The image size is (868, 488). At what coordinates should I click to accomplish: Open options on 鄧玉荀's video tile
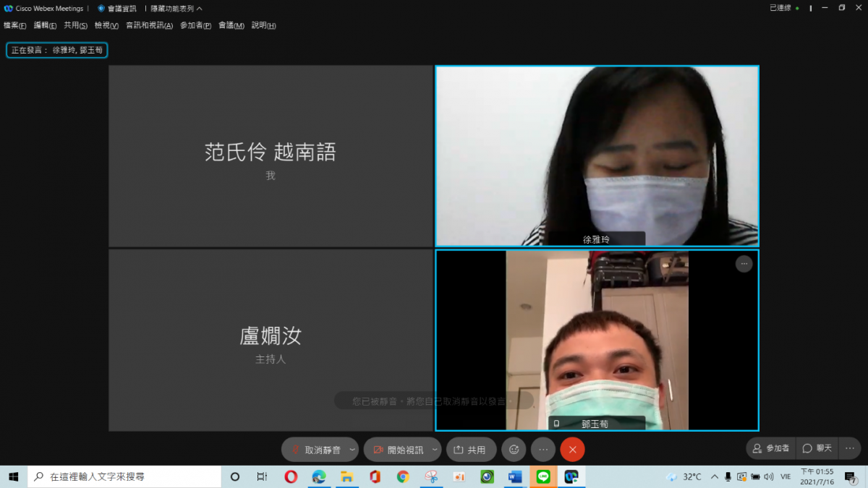point(744,265)
